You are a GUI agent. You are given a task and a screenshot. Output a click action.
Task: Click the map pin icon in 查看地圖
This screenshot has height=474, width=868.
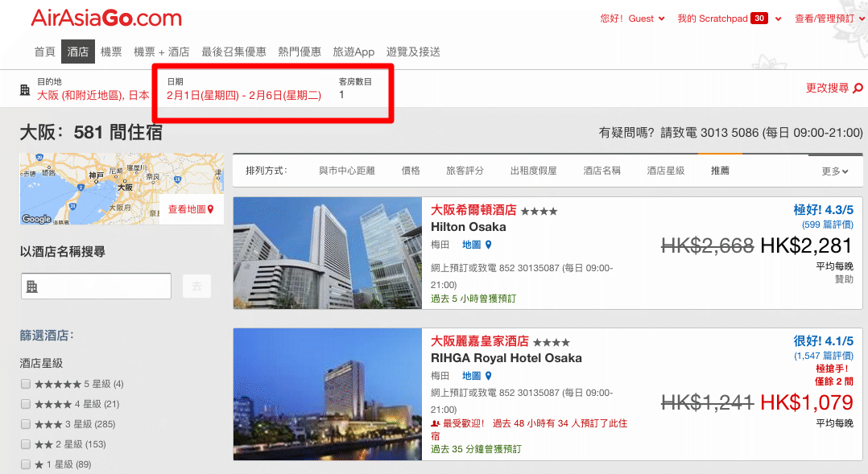[210, 209]
